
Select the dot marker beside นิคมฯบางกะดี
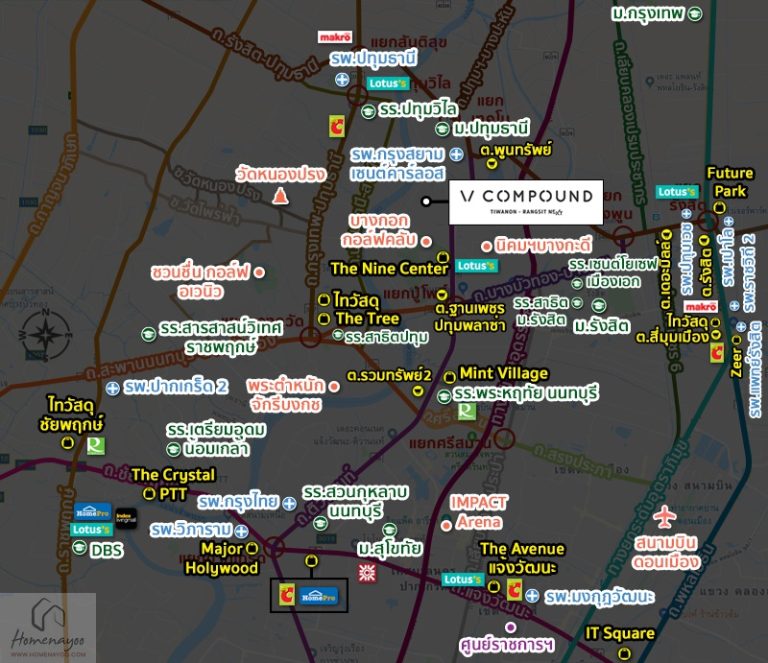click(486, 246)
